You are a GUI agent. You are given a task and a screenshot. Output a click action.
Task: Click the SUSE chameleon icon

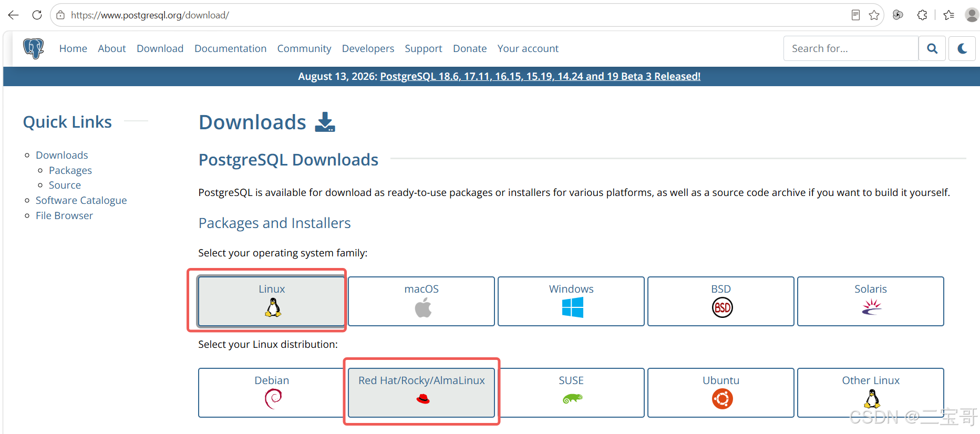pyautogui.click(x=573, y=399)
